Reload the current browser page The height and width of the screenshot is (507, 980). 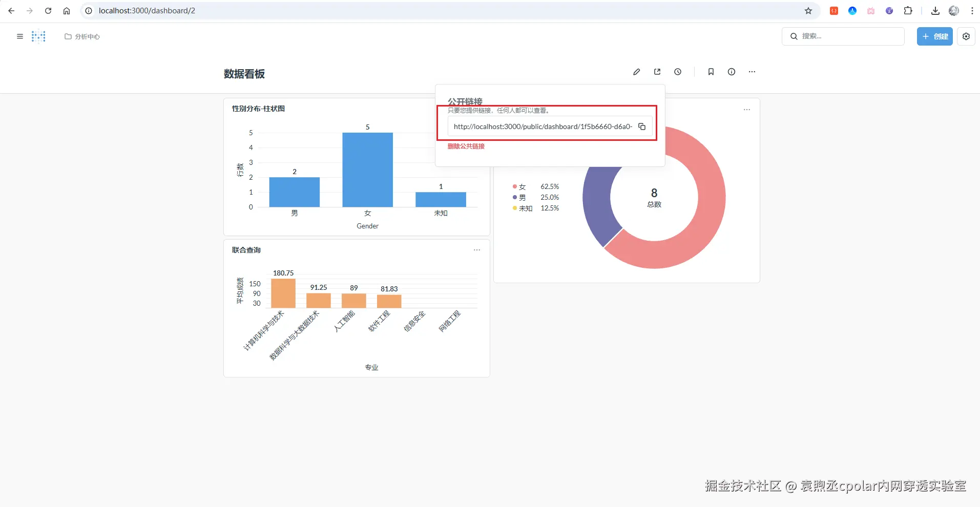tap(48, 11)
